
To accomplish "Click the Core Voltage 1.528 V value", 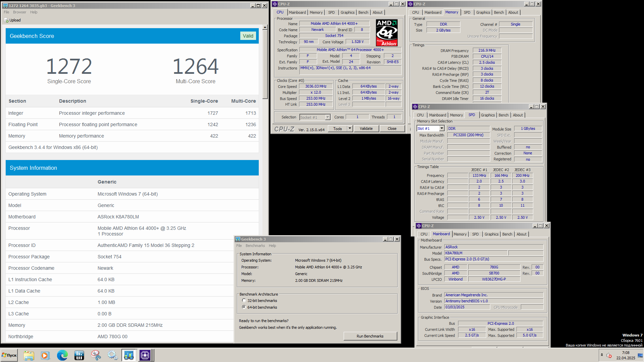I will click(357, 42).
